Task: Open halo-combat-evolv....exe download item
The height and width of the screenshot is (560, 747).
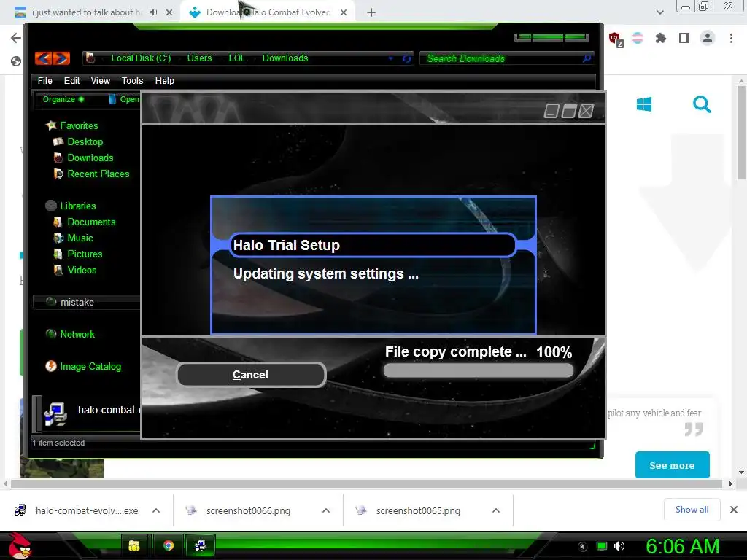Action: (x=77, y=510)
